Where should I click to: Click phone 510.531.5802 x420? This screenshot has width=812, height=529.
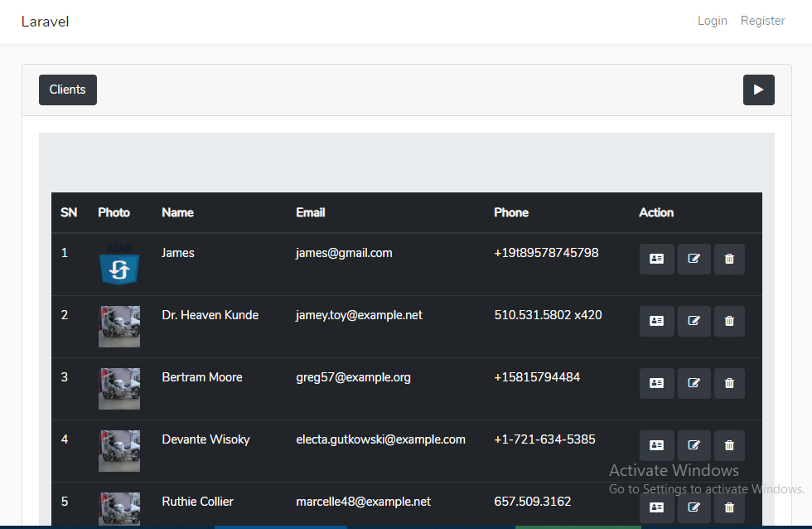(x=548, y=315)
